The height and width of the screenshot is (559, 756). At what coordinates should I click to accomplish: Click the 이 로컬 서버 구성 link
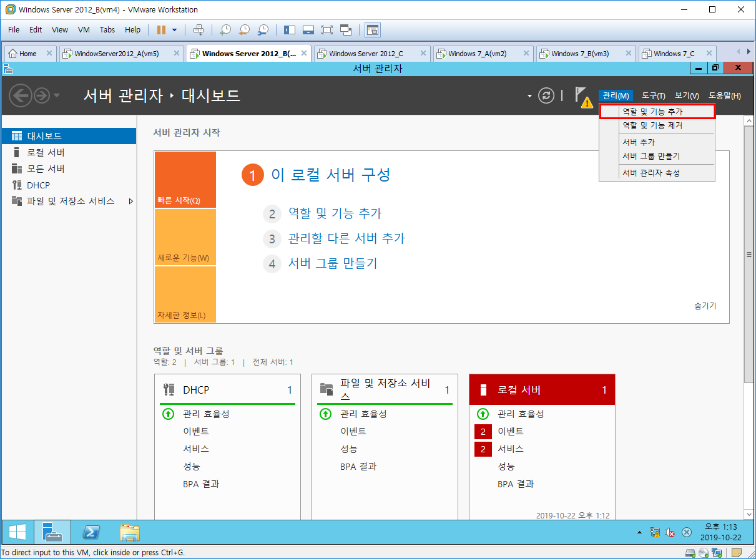pyautogui.click(x=331, y=175)
